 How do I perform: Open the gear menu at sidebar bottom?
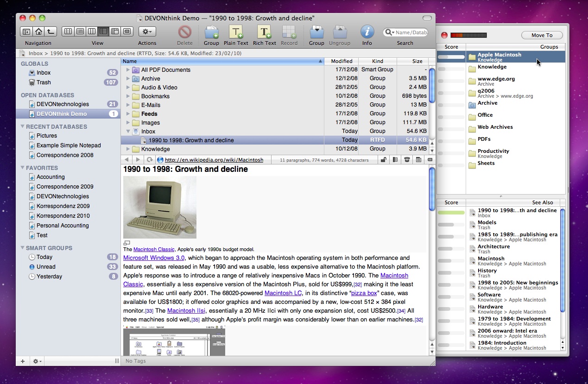[x=37, y=361]
